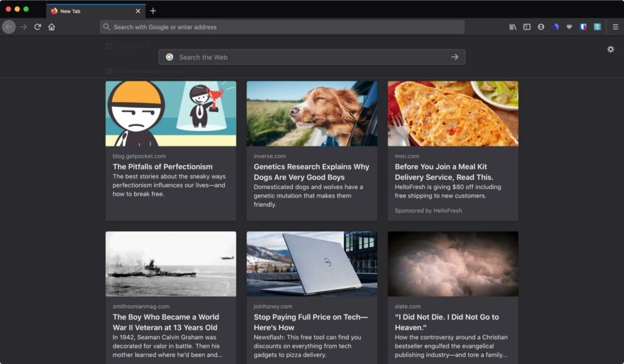Open 'I Did Not Die. I Did Not Go to Heaven' story
This screenshot has height=364, width=624.
click(447, 322)
